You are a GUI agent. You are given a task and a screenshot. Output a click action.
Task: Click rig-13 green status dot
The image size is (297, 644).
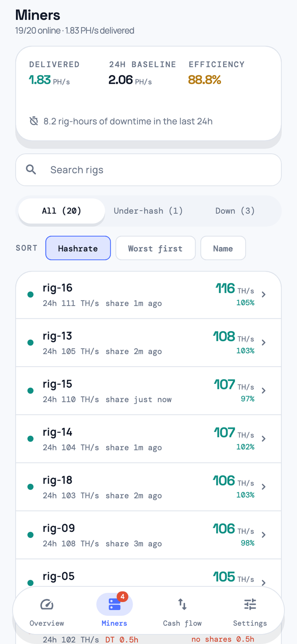30,342
